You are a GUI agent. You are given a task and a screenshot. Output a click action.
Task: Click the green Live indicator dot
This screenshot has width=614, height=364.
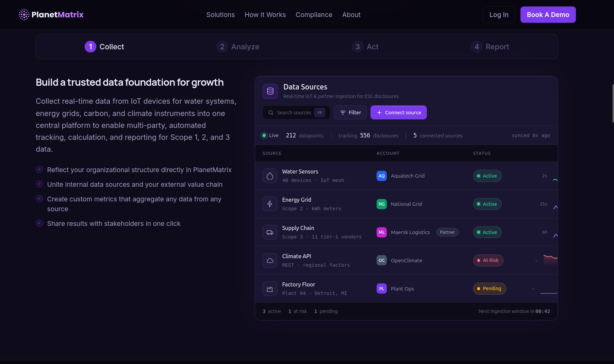click(264, 135)
